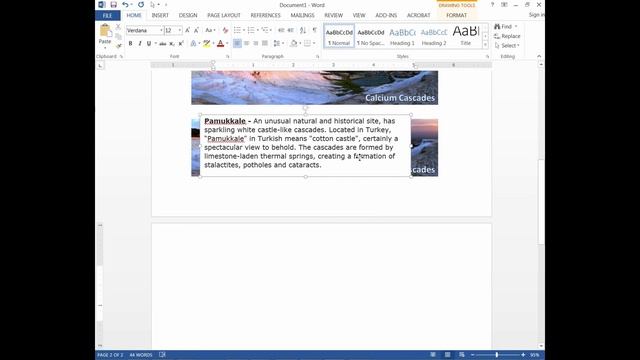Image resolution: width=640 pixels, height=360 pixels.
Task: Open the Line Spacing dropdown
Action: tap(279, 43)
